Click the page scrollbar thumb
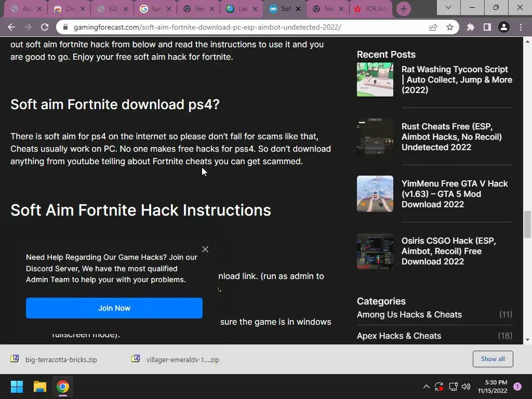The height and width of the screenshot is (399, 532). [527, 224]
